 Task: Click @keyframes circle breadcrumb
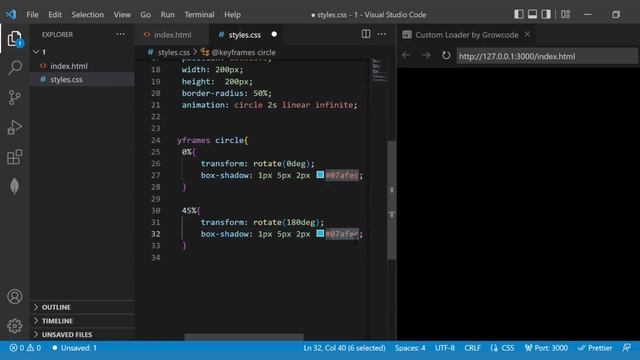[x=243, y=52]
